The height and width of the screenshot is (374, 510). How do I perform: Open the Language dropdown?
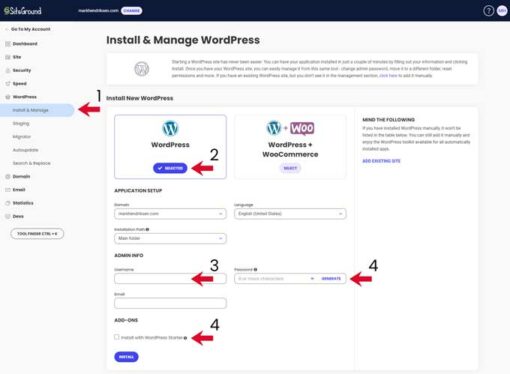tap(290, 214)
